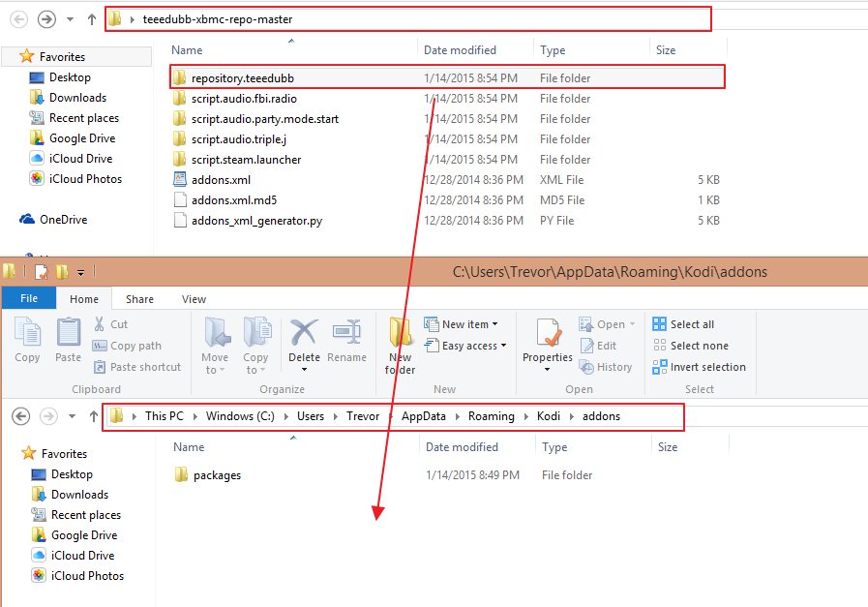The image size is (868, 607).
Task: Click Select none in the ribbon
Action: (690, 346)
